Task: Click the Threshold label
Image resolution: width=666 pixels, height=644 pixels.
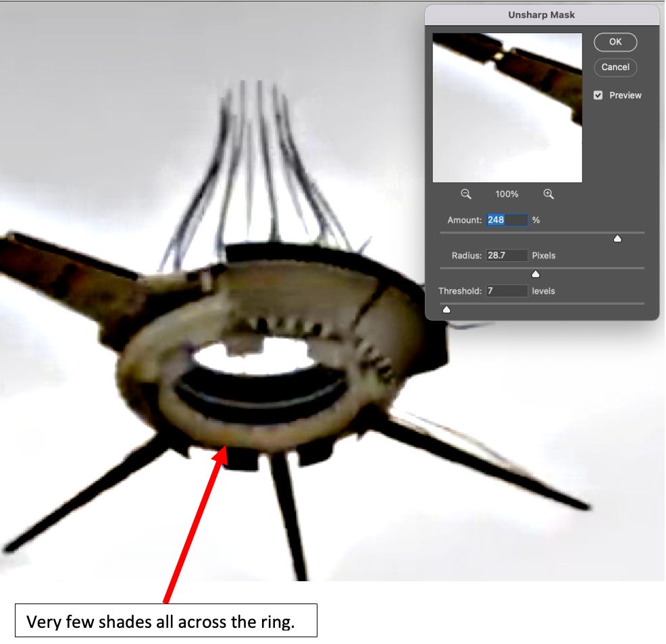Action: pyautogui.click(x=460, y=291)
